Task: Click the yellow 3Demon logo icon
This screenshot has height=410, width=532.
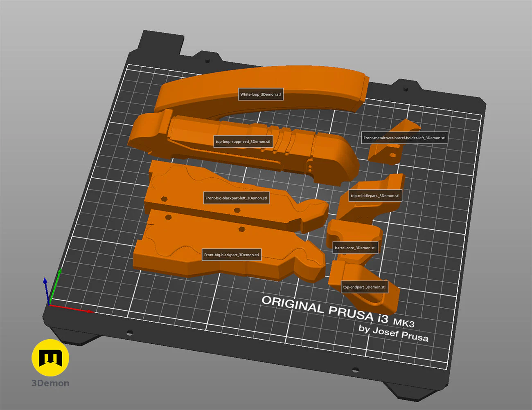Action: coord(50,357)
